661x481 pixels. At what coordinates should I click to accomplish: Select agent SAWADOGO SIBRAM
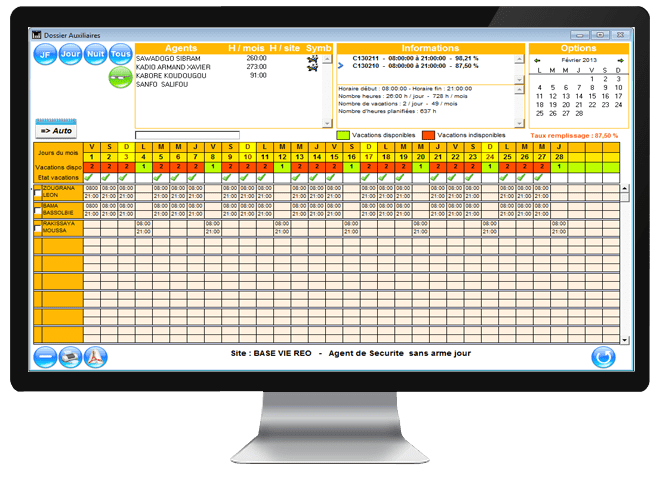click(x=168, y=59)
